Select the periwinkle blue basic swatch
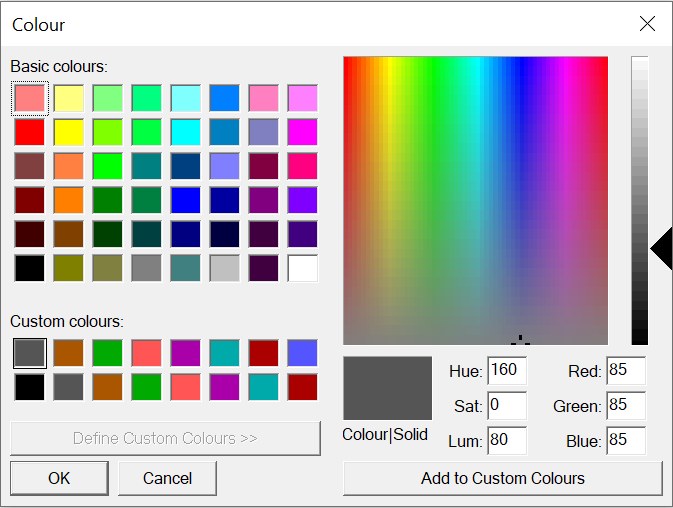 pyautogui.click(x=224, y=166)
